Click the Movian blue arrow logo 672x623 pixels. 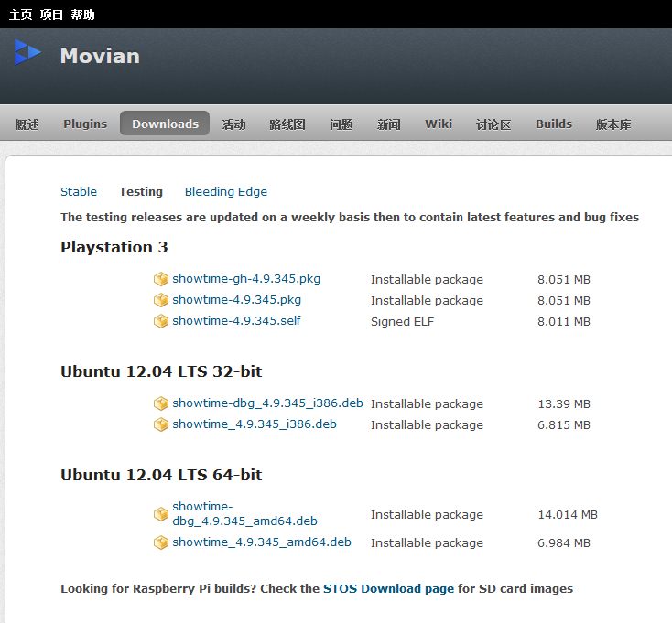[27, 52]
